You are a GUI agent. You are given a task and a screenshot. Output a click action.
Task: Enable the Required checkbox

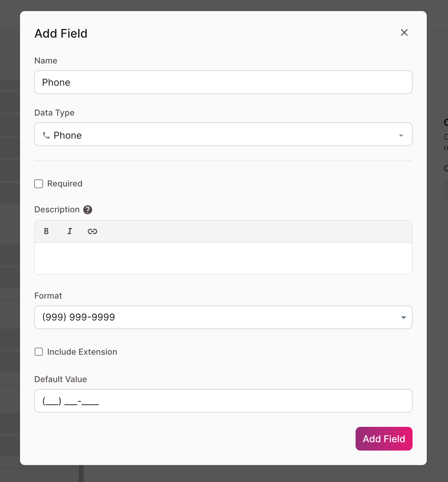click(x=39, y=184)
